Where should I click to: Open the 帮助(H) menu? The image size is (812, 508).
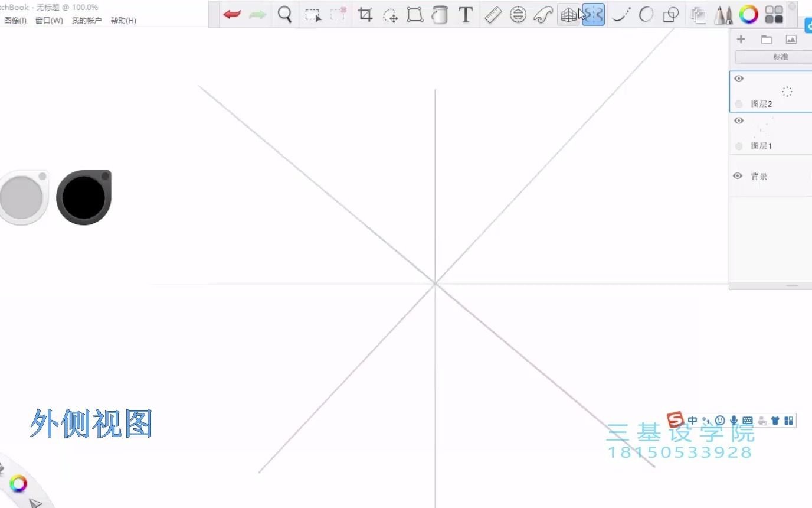pos(123,20)
